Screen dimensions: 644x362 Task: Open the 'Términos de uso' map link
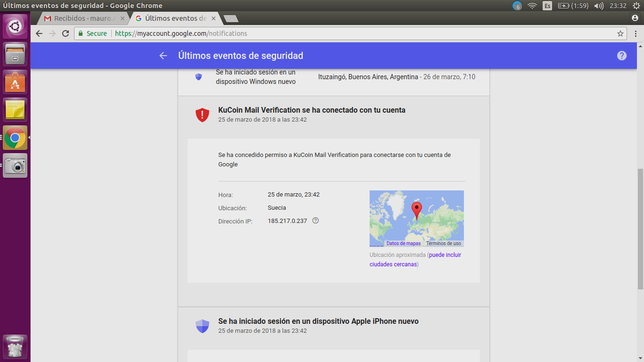click(x=444, y=243)
